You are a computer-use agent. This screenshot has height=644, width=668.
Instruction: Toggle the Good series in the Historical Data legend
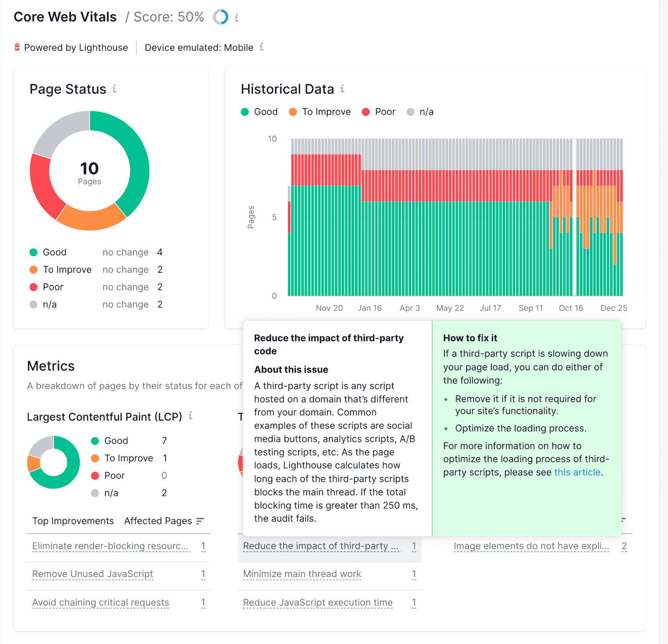point(259,112)
